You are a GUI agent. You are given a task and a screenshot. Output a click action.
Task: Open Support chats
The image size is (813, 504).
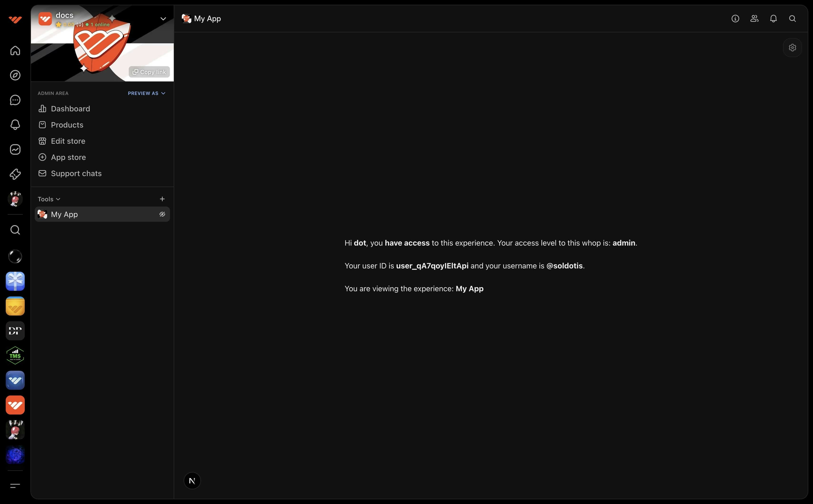pos(76,173)
